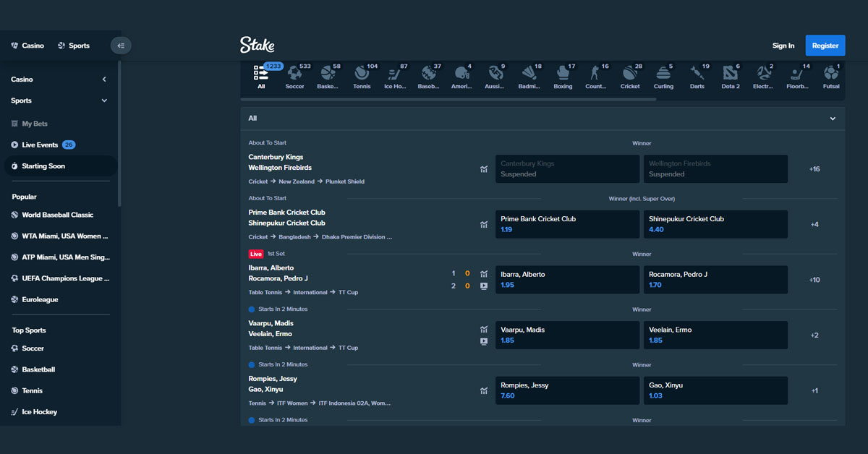Image resolution: width=868 pixels, height=454 pixels.
Task: Click the Register button
Action: pyautogui.click(x=825, y=46)
